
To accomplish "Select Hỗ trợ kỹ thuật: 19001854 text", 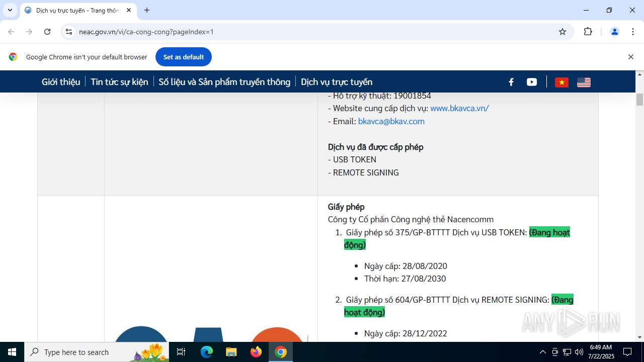I will pos(379,96).
